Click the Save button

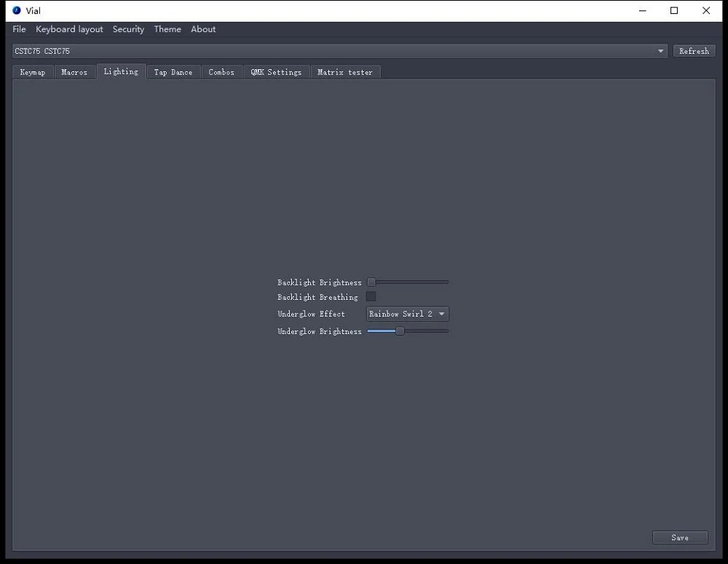680,537
